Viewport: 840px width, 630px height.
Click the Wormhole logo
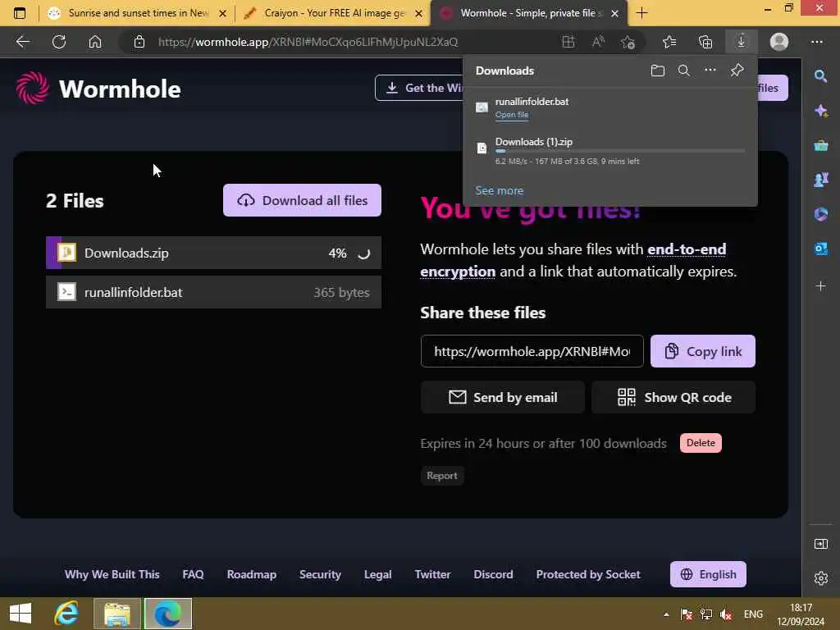pos(98,89)
